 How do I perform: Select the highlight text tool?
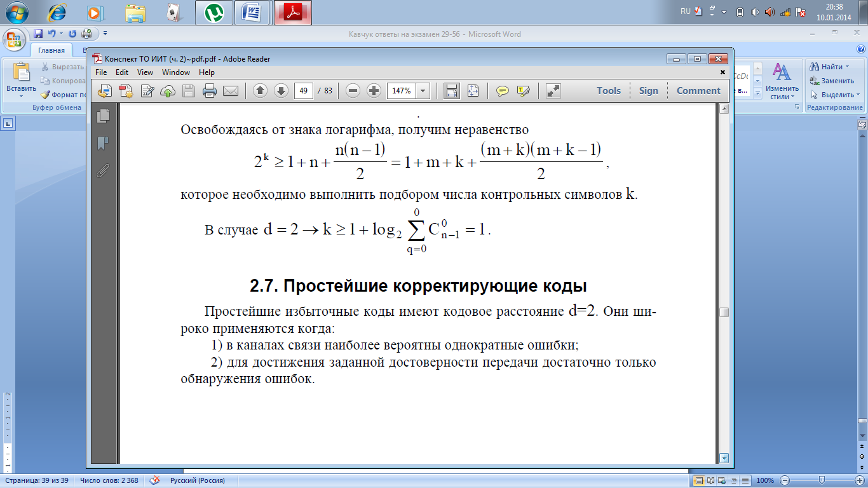coord(524,91)
